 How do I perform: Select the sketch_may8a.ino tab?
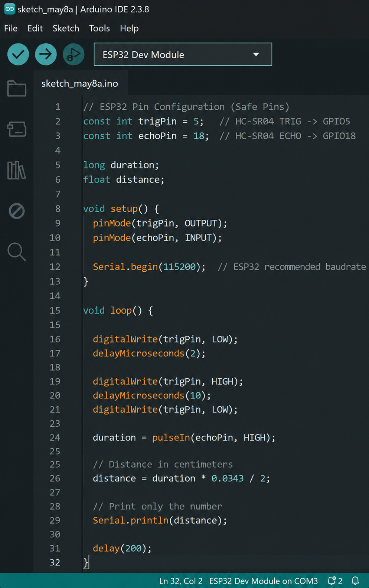click(80, 83)
